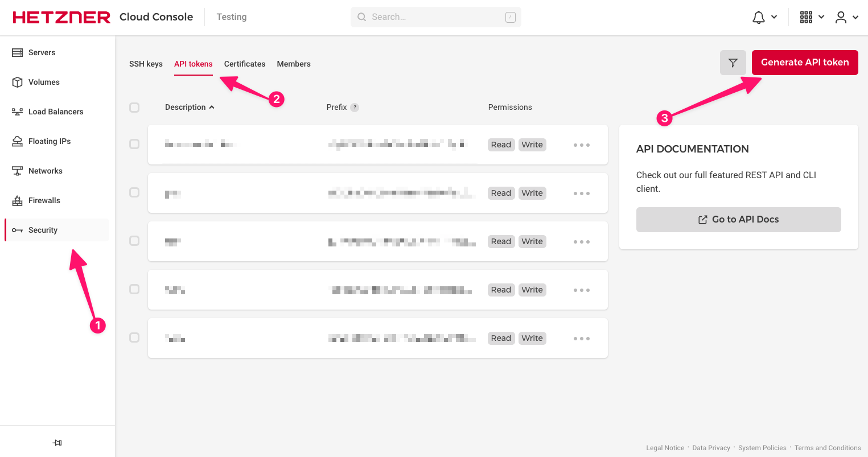Click the Prefix column header
This screenshot has height=457, width=868.
pos(336,107)
